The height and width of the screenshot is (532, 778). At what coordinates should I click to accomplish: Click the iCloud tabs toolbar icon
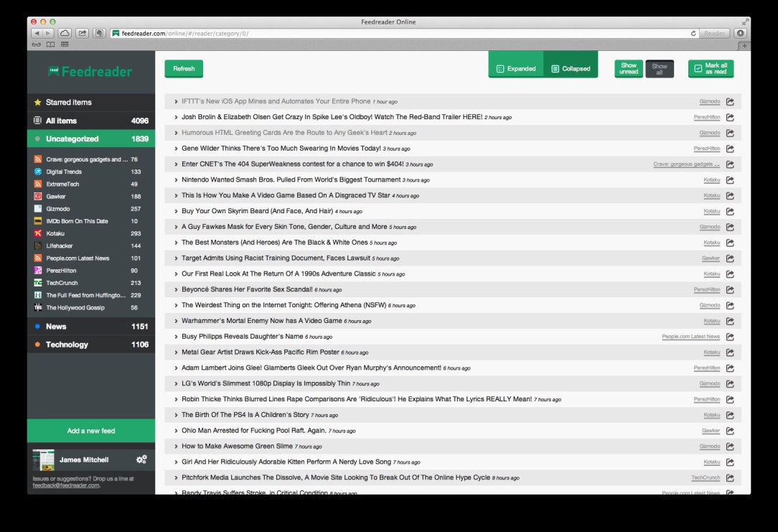(65, 33)
